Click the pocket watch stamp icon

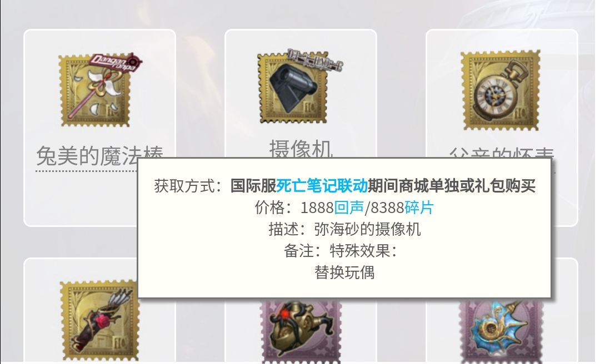(x=501, y=90)
